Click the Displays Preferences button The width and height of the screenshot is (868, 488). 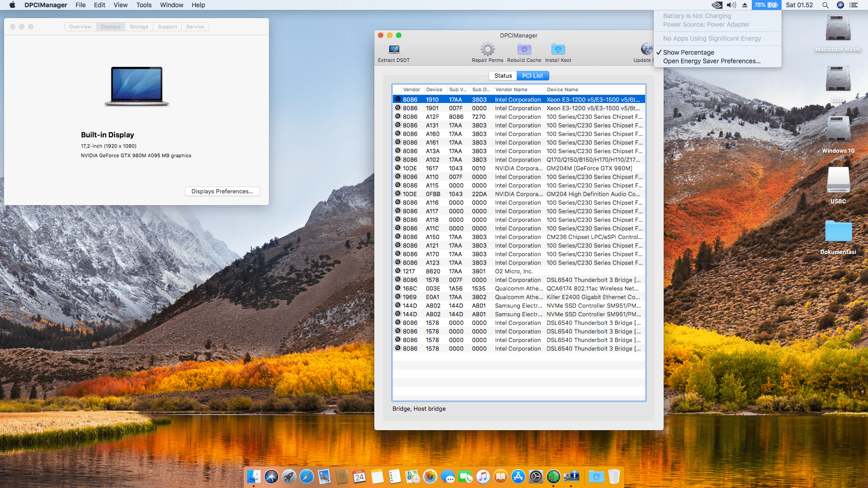click(222, 192)
